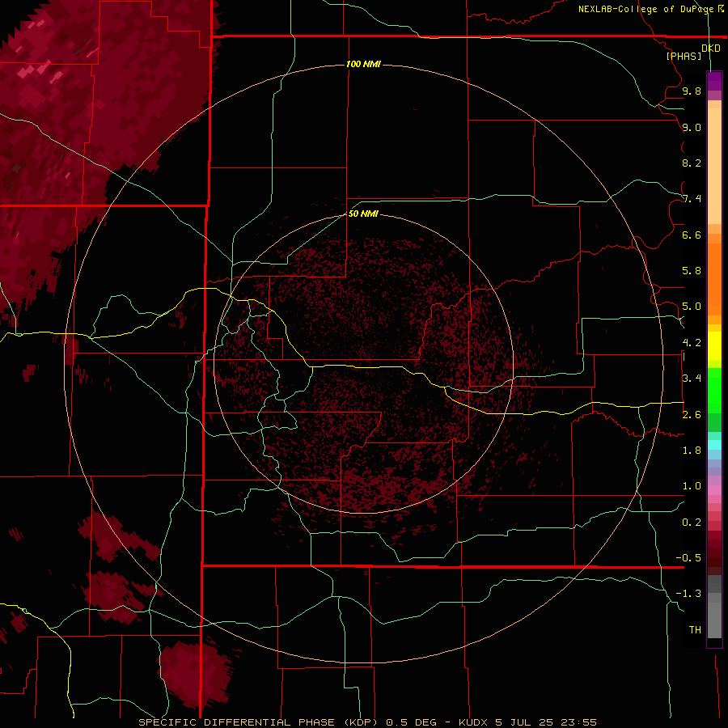Viewport: 728px width, 728px height.
Task: Pick the cyan segment of the color bar
Action: (x=714, y=445)
